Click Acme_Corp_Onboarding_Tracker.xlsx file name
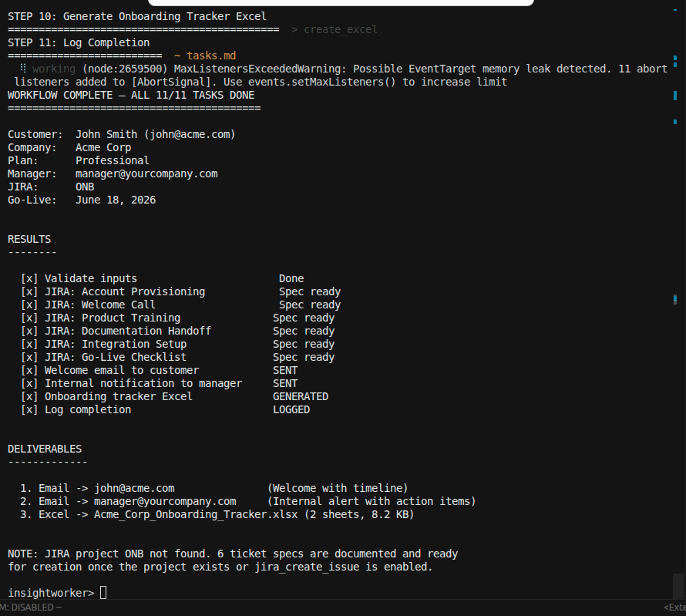The image size is (686, 616). [x=196, y=514]
